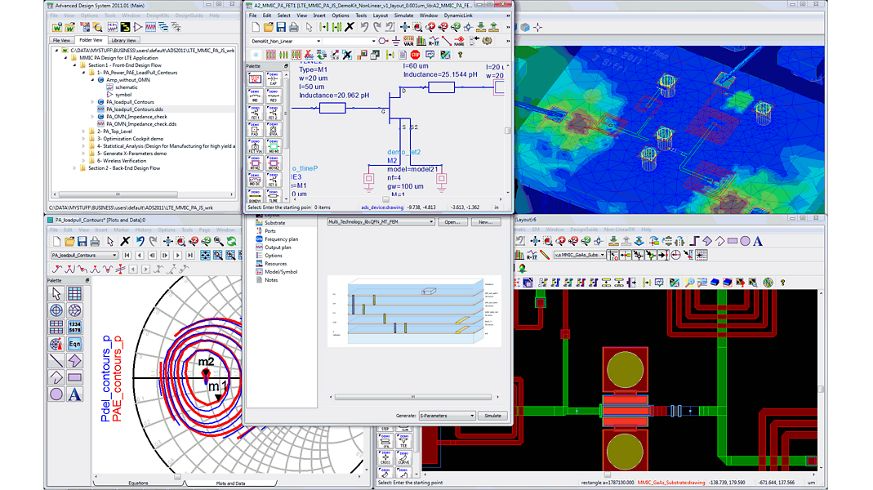Screen dimensions: 873x490
Task: Choose the text annotation 'A' tool
Action: coord(74,394)
